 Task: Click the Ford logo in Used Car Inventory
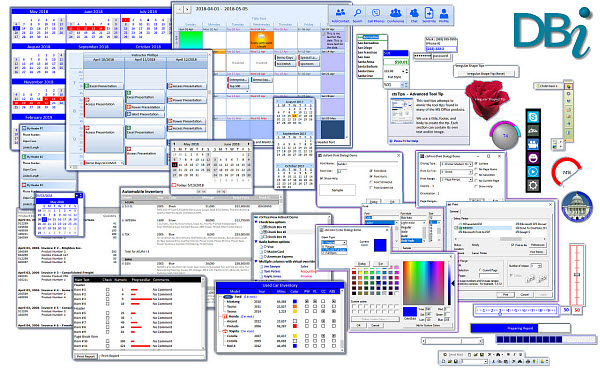click(x=227, y=297)
